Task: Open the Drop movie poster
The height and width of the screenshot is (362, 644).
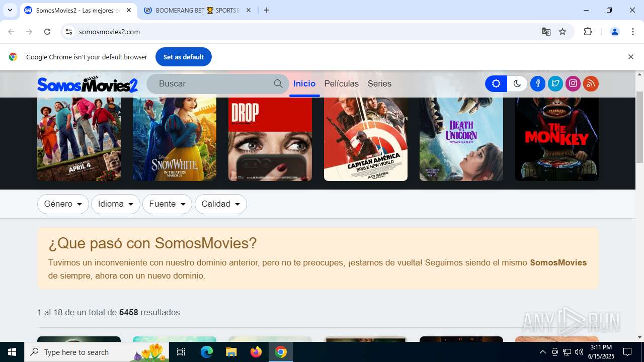Action: pos(270,139)
